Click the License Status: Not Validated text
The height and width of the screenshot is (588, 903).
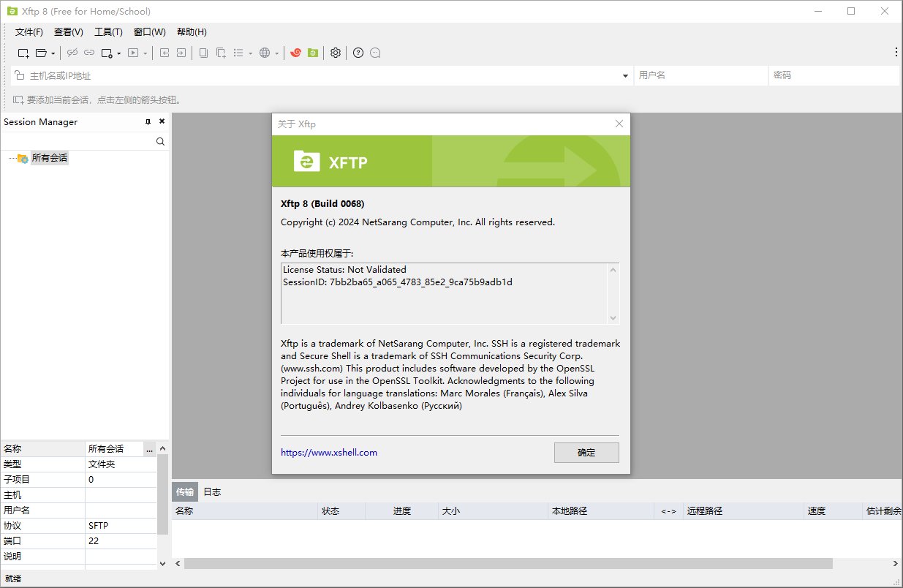coord(344,269)
